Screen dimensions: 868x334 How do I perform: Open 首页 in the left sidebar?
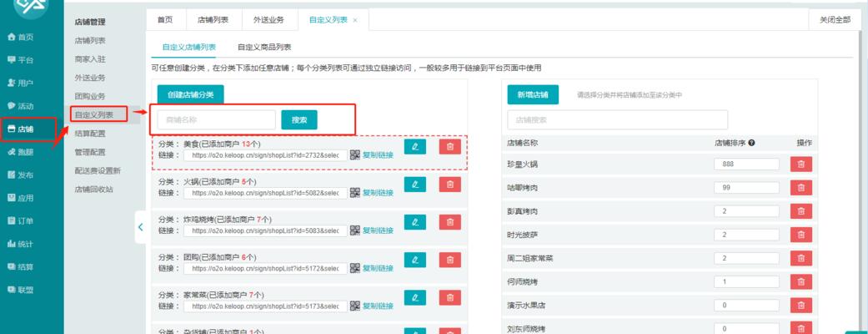[x=21, y=38]
